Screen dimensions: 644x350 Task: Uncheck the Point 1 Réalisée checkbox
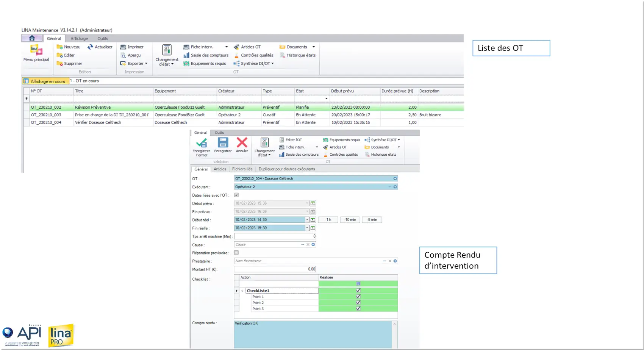[x=358, y=297]
